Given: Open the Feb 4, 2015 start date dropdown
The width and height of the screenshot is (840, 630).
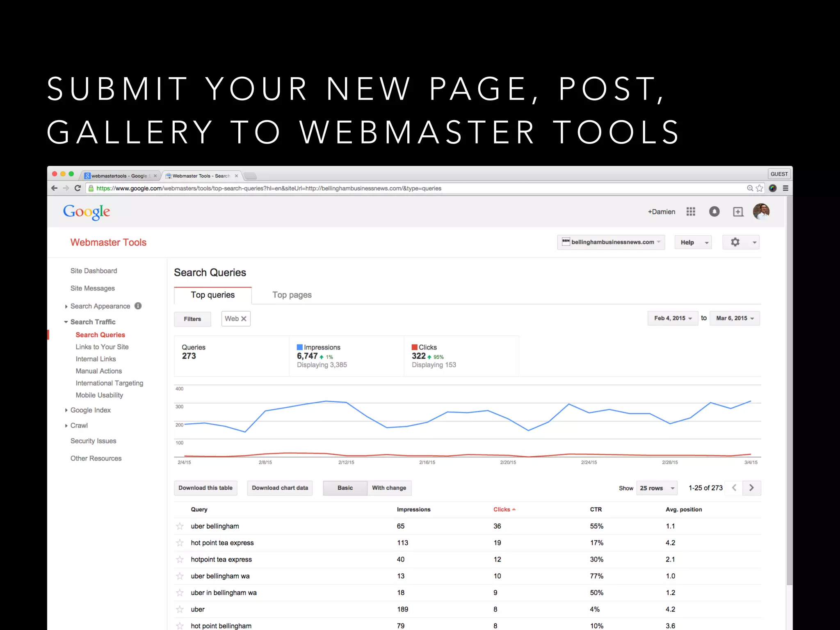Looking at the screenshot, I should (673, 318).
